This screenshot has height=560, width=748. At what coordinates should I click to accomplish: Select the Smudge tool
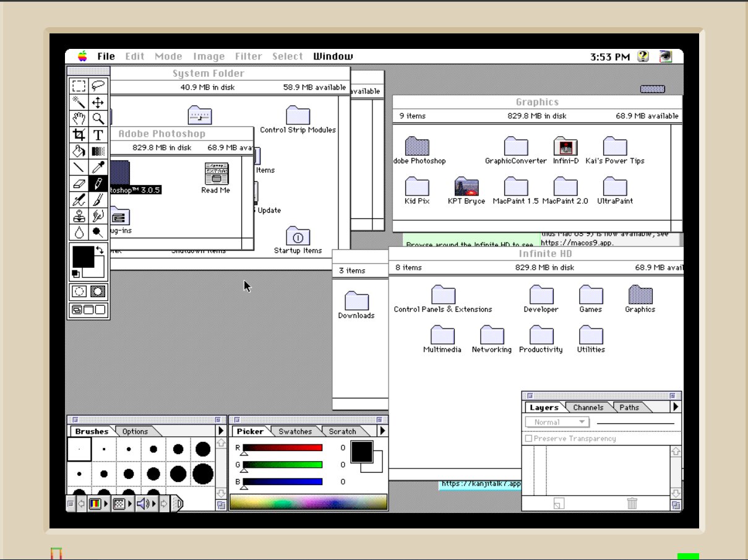98,216
